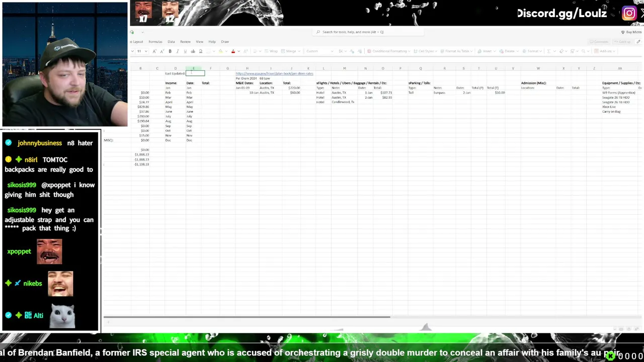Click the double underline icon

(x=200, y=51)
